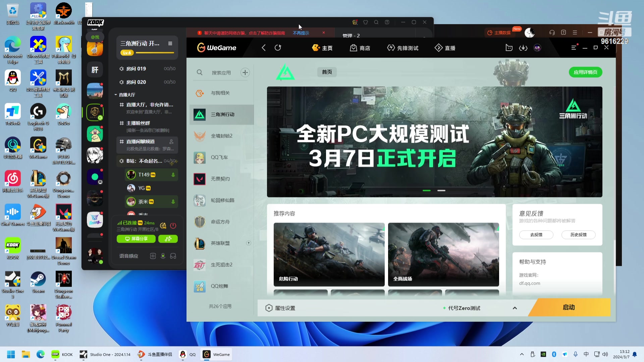This screenshot has height=362, width=644.
Task: Open green monkey server icon in KOOK
Action: [95, 134]
